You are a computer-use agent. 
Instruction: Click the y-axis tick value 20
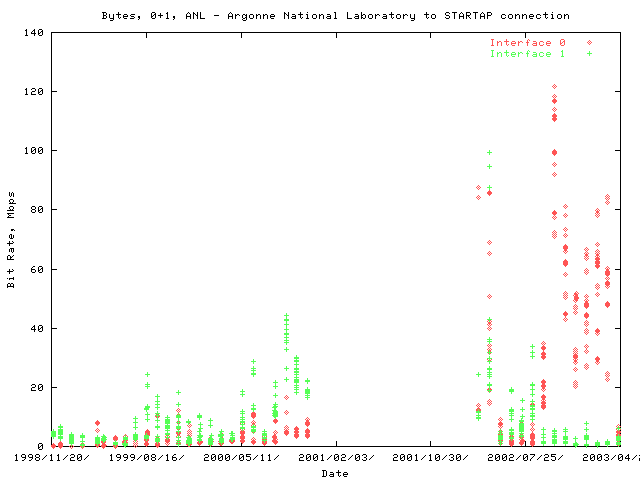pos(37,388)
